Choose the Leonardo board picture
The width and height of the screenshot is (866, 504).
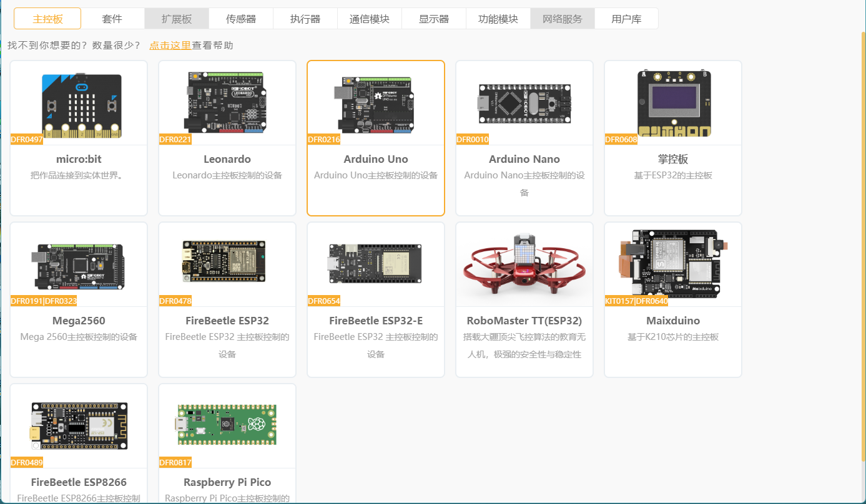(227, 102)
